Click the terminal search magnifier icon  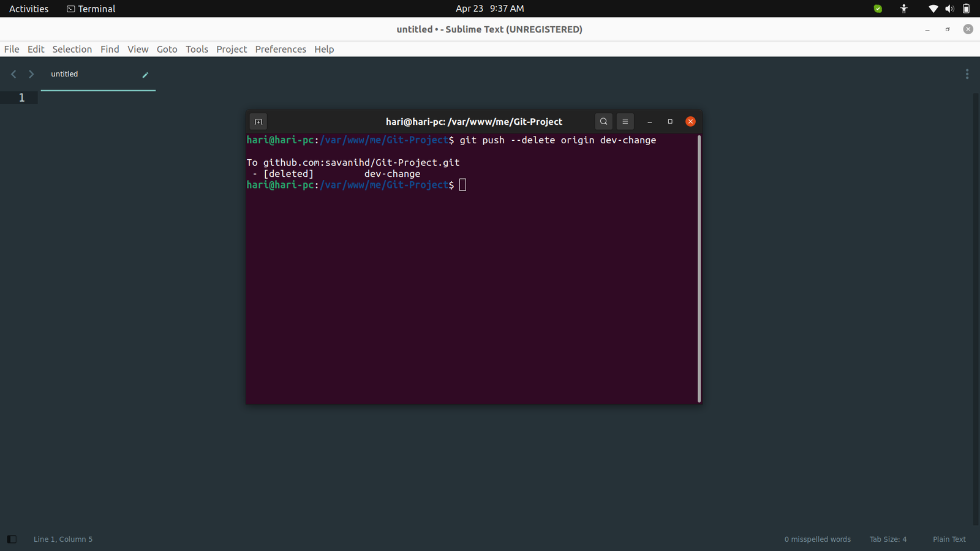coord(603,122)
